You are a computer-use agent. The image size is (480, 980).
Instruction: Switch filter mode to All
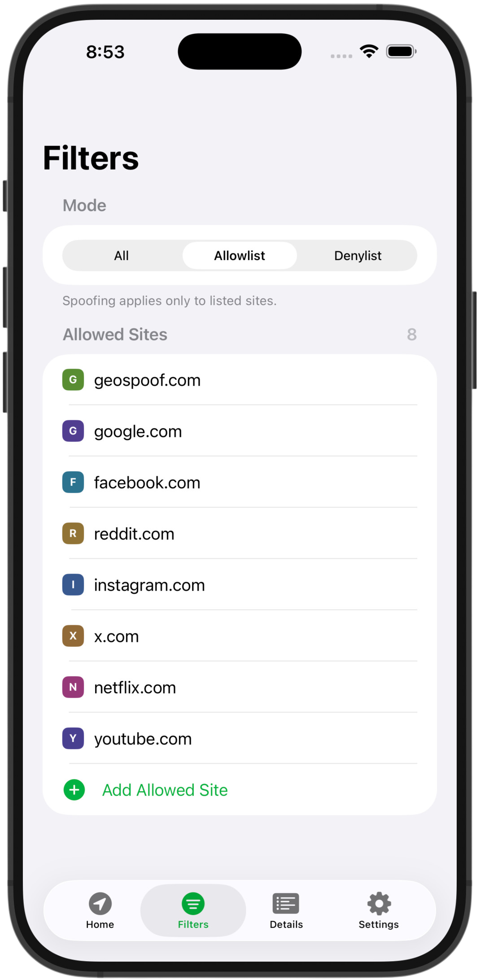click(x=122, y=256)
